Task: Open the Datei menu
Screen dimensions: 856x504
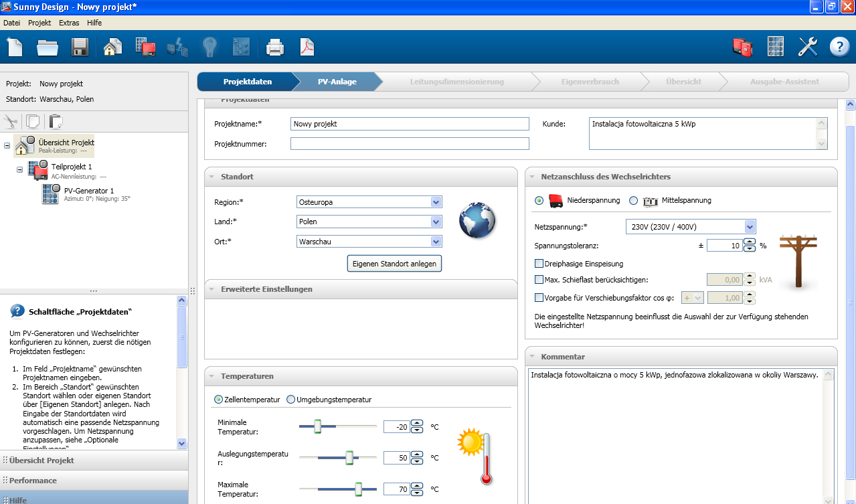Action: [12, 23]
